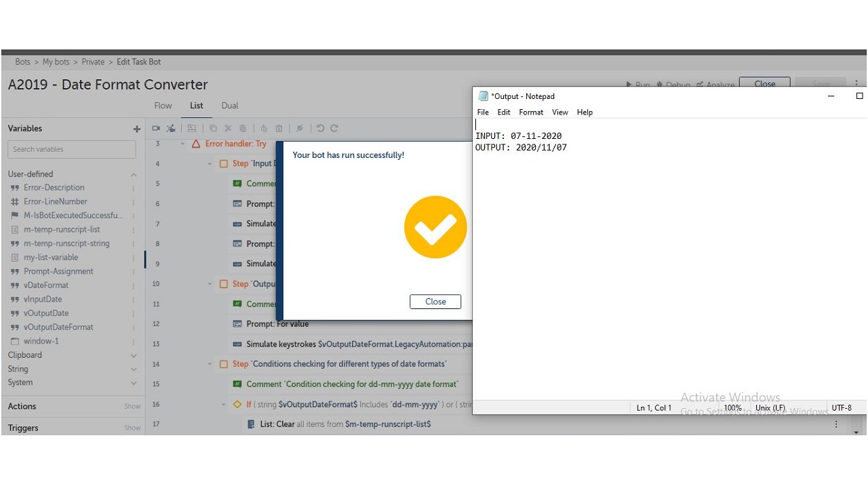Screen dimensions: 868x488
Task: Click the OUTPUT: 2020/11/07 line in Notepad
Action: pyautogui.click(x=521, y=148)
